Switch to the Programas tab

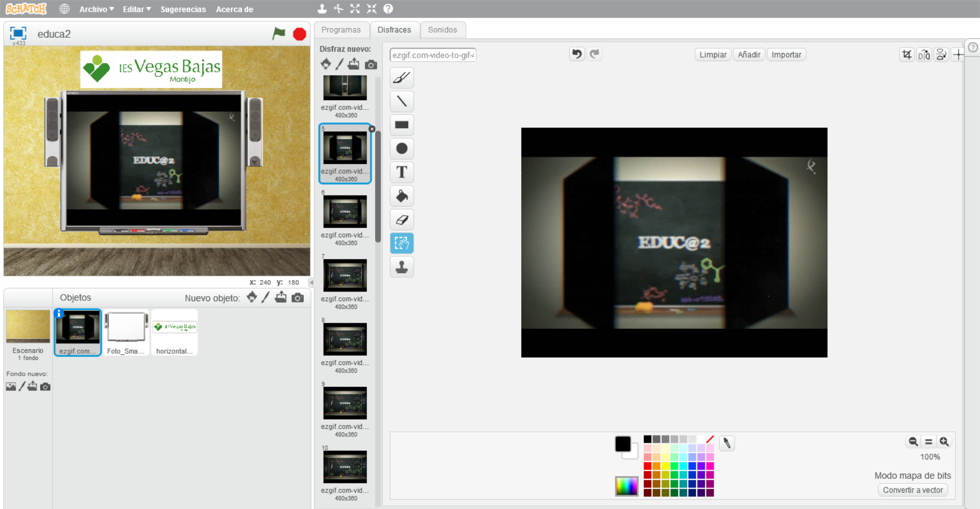click(341, 30)
